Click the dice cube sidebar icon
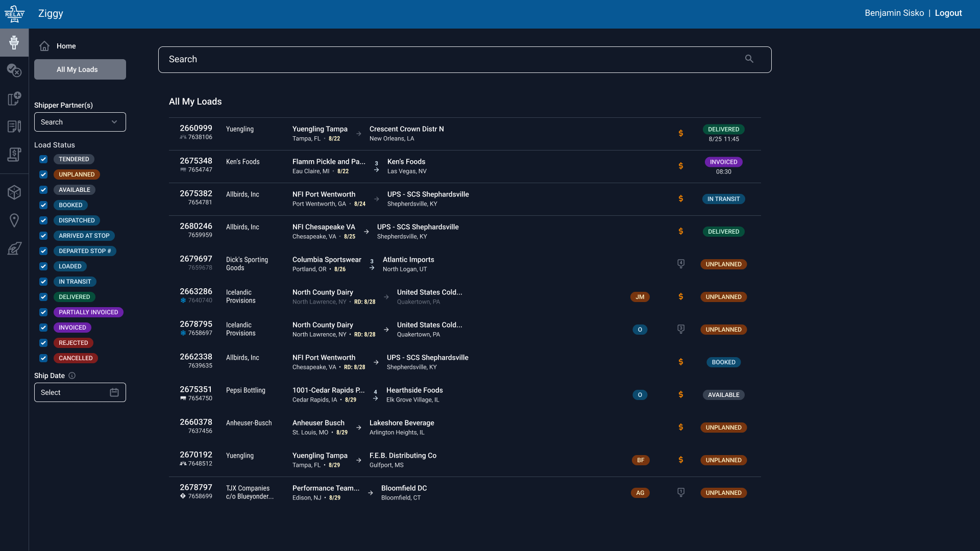This screenshot has width=980, height=551. (14, 192)
